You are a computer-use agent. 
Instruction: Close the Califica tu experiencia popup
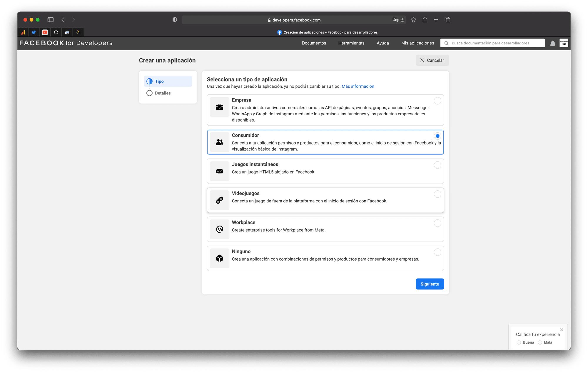[x=562, y=330]
